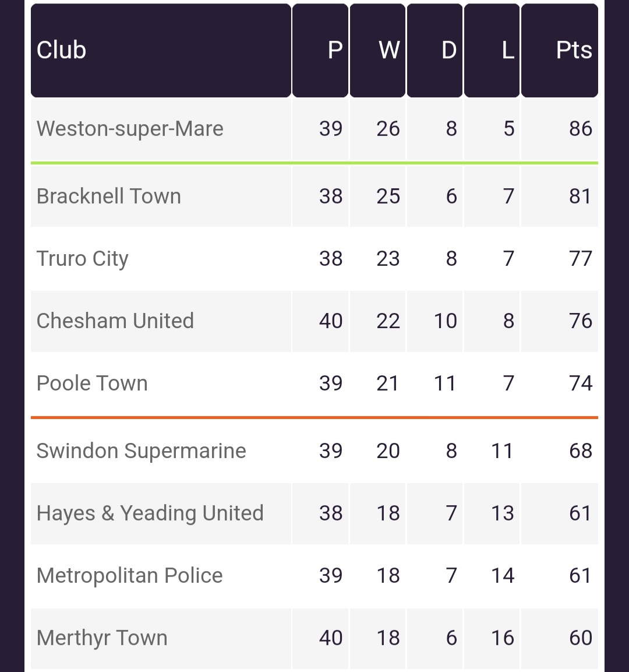Click Bracknell Town's 81 points value
Viewport: 629px width, 672px height.
(x=581, y=196)
